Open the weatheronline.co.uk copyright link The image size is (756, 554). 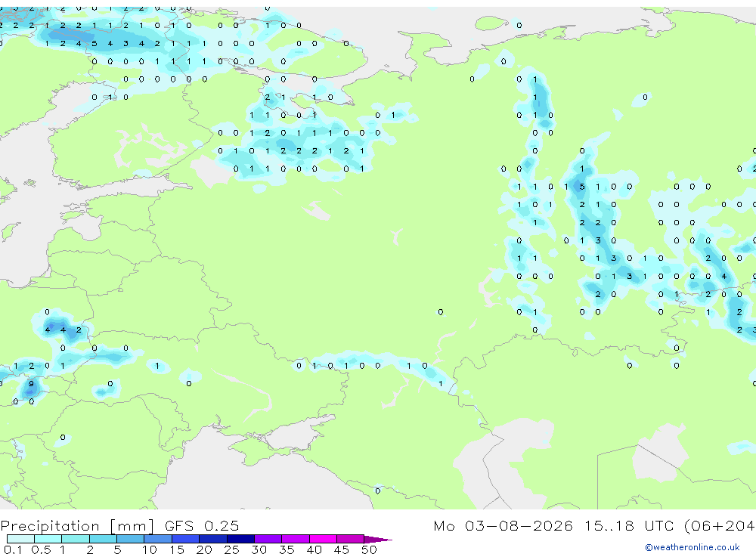click(x=692, y=546)
